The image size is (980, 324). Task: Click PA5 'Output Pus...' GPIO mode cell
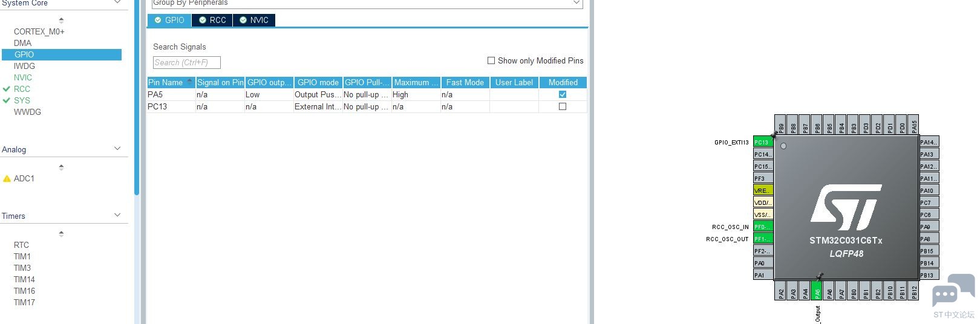[318, 94]
